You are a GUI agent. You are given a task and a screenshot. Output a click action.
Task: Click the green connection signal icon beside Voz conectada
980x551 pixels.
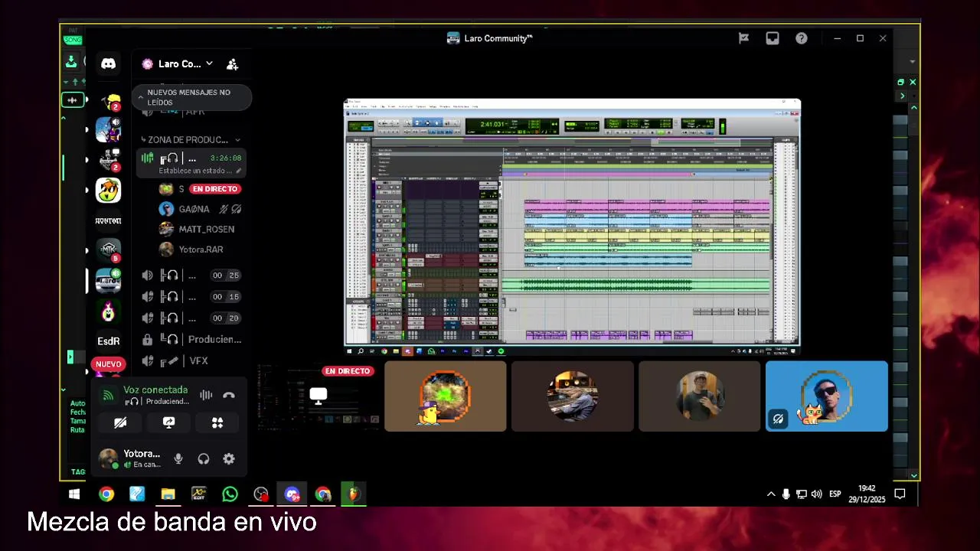pos(108,396)
